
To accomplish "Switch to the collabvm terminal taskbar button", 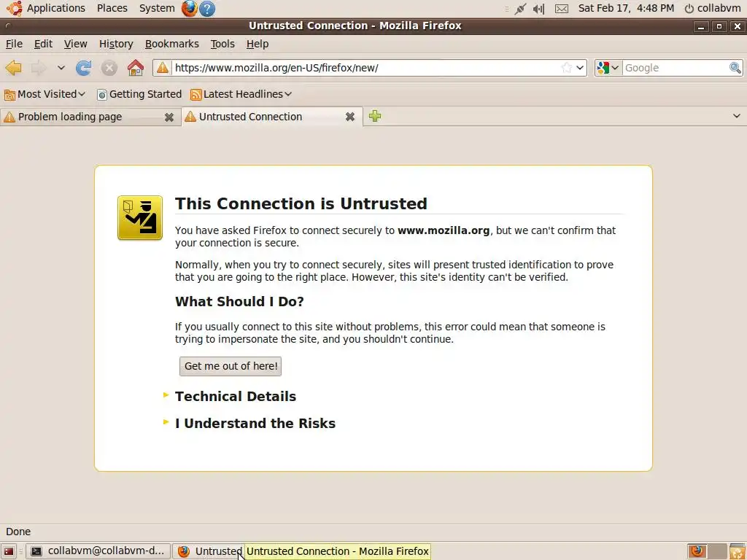I will point(98,551).
